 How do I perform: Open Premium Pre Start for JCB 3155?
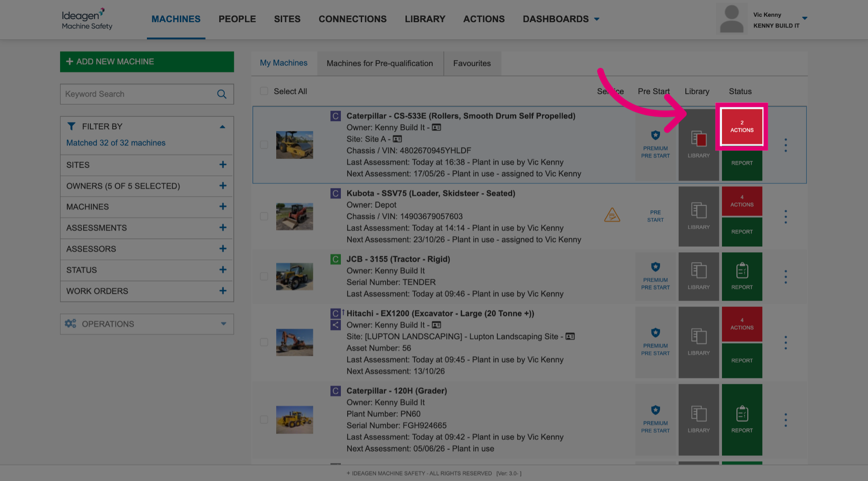click(655, 276)
